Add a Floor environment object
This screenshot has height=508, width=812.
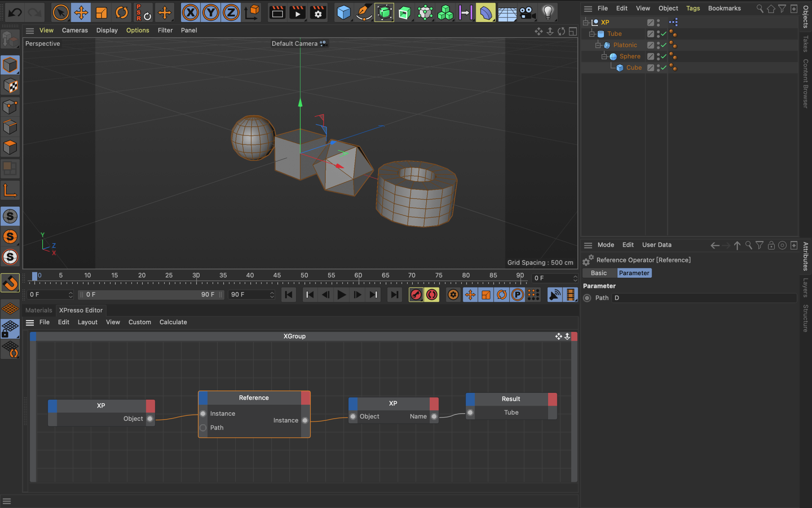click(507, 13)
